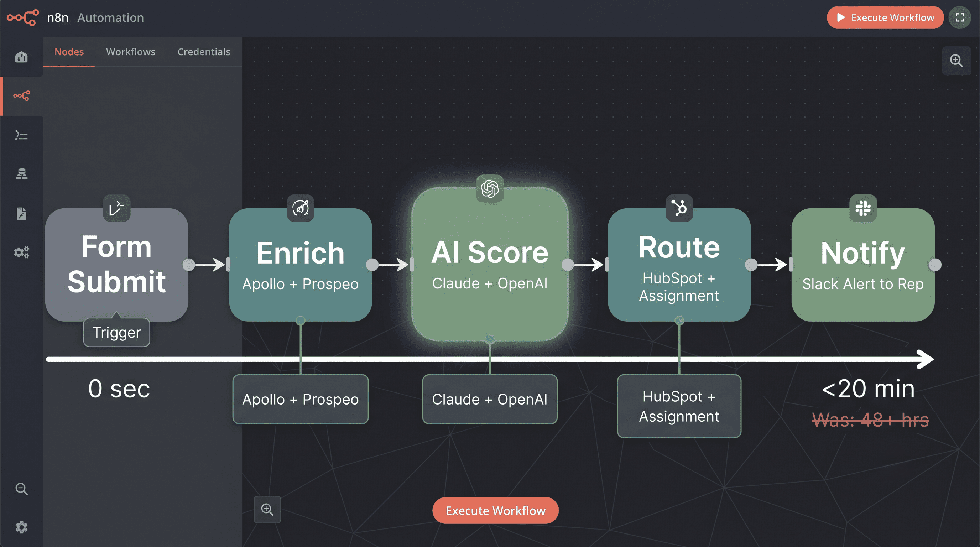Screen dimensions: 980x547
Task: Click the Form Submit node trigger icon
Action: pyautogui.click(x=116, y=208)
